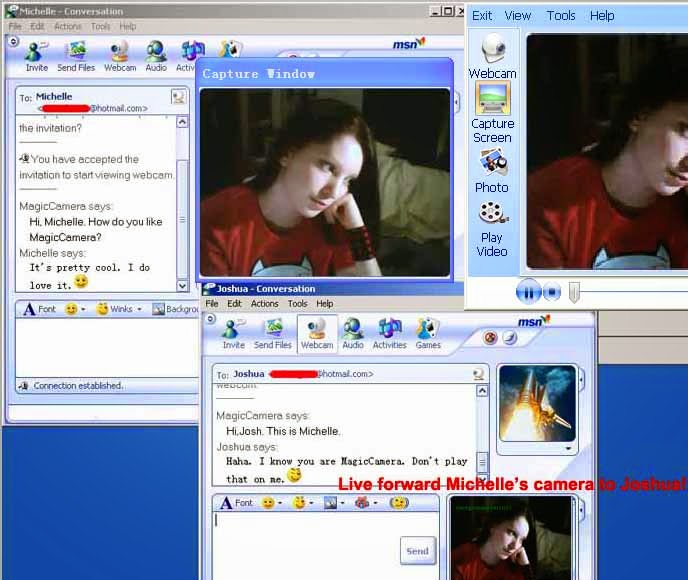Image resolution: width=688 pixels, height=580 pixels.
Task: Click scroll up arrow in Joshua chat history
Action: tap(482, 390)
